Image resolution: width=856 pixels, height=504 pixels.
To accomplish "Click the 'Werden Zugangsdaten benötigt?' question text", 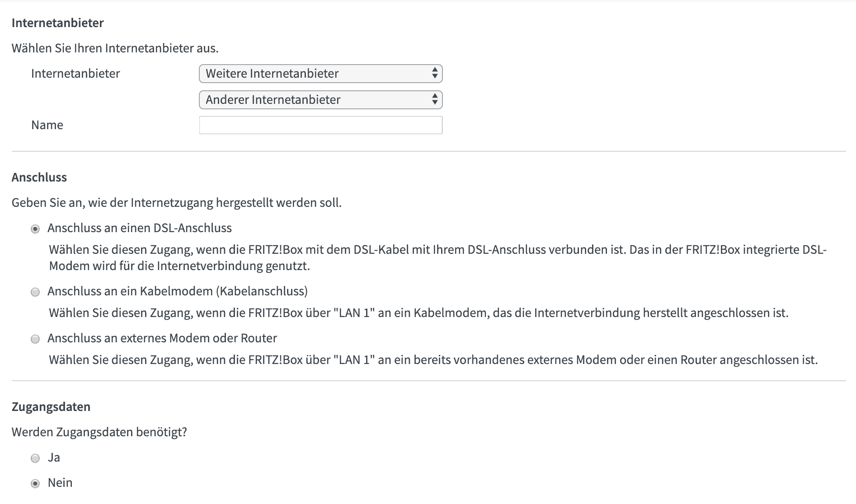I will pos(99,432).
